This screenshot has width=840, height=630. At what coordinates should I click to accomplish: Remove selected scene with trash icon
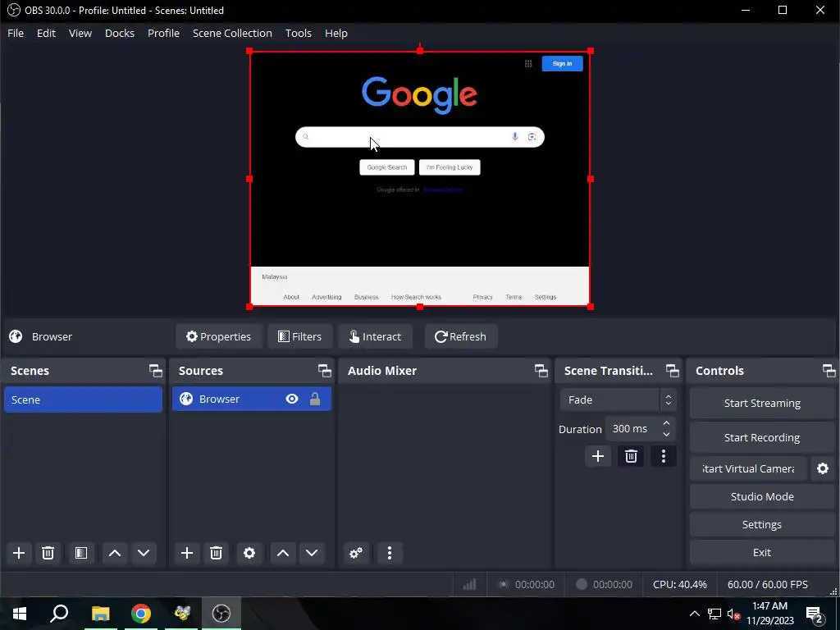(x=48, y=553)
